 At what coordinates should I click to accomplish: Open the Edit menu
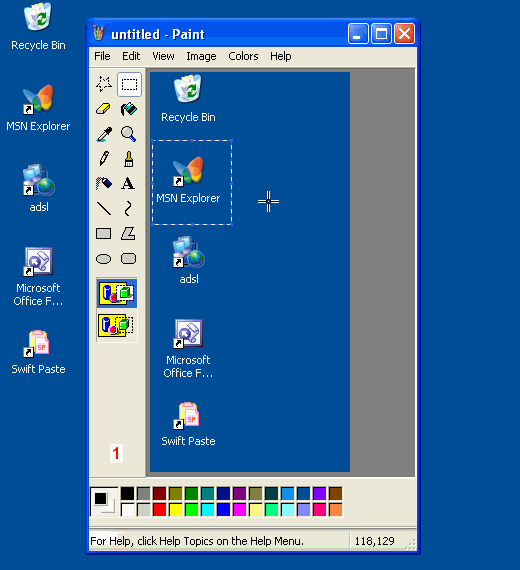point(131,56)
